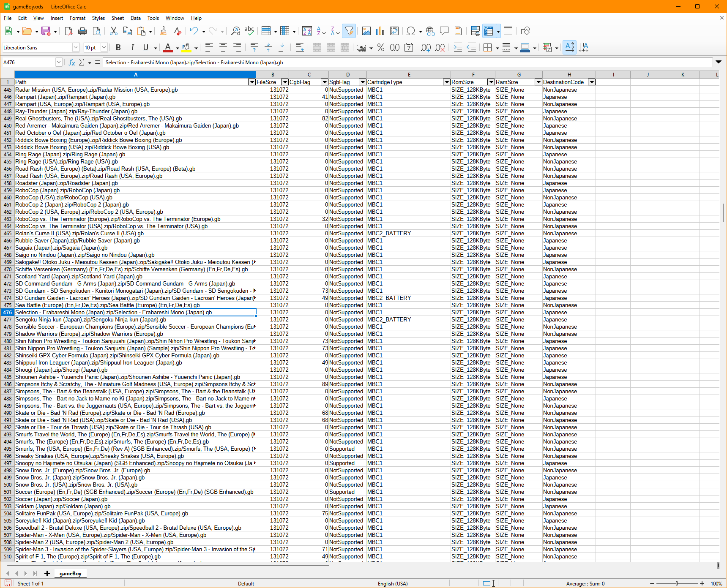Click the Paste clipboard icon

pos(142,31)
